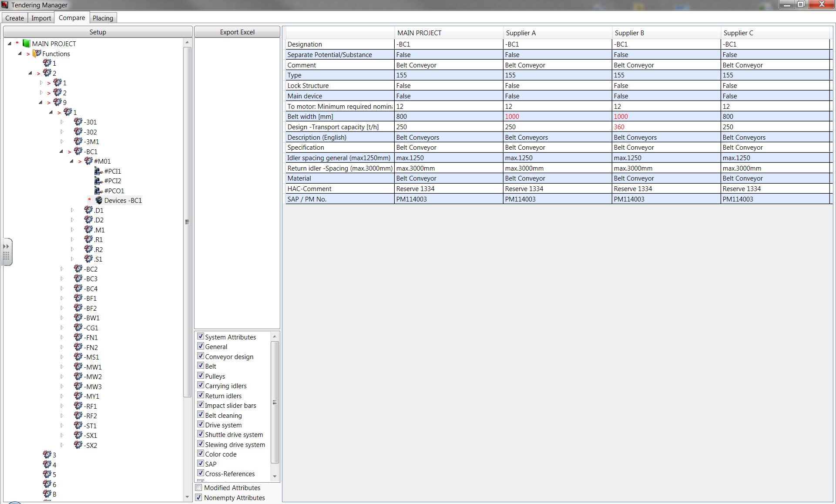The image size is (836, 504).
Task: Collapse the -BC1 tree node
Action: pyautogui.click(x=61, y=151)
